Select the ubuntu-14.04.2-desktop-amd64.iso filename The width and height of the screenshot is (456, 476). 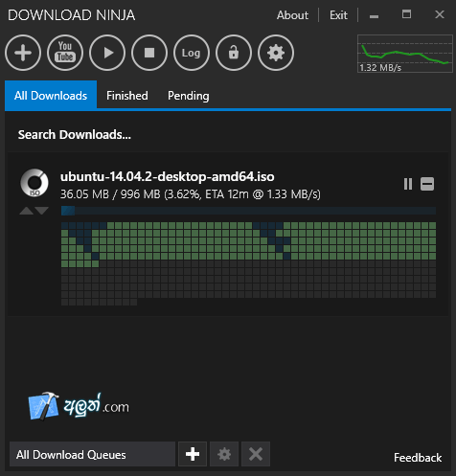pos(168,176)
